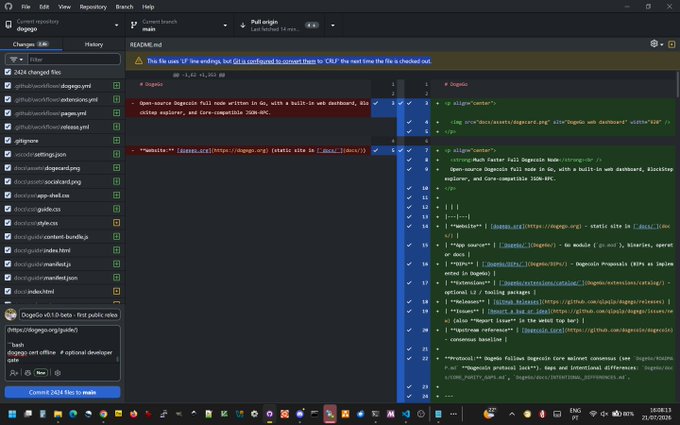
Task: Open the ENG PT language indicator
Action: [575, 414]
